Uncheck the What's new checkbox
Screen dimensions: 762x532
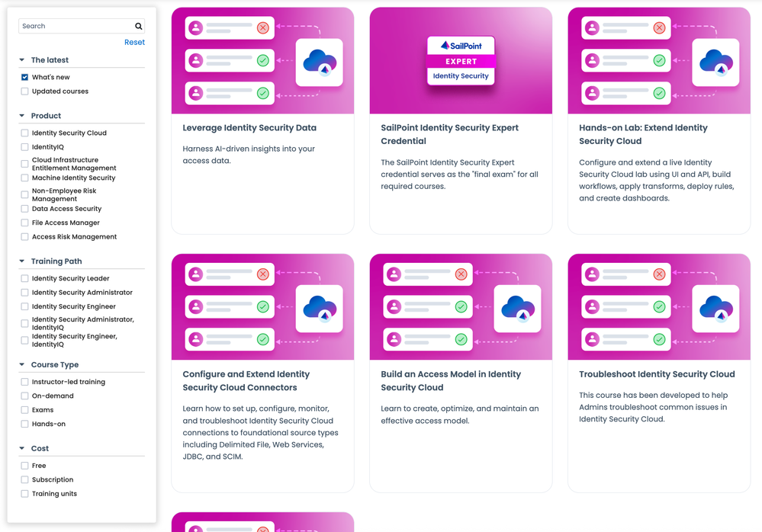[25, 77]
